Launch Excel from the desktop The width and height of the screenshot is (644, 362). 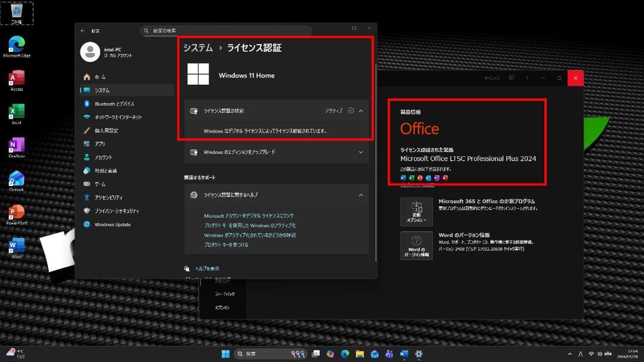pyautogui.click(x=16, y=112)
